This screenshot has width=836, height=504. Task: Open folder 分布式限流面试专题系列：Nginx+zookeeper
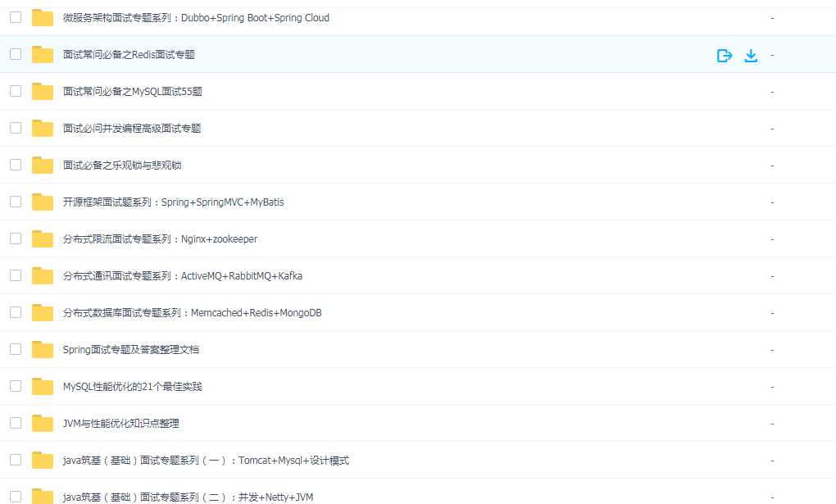coord(160,239)
